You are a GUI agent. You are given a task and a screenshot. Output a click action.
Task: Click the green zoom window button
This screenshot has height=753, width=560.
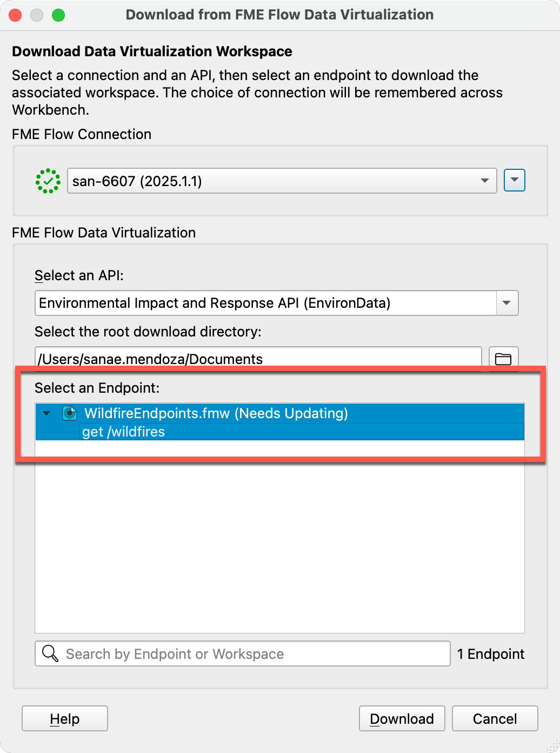pos(58,15)
